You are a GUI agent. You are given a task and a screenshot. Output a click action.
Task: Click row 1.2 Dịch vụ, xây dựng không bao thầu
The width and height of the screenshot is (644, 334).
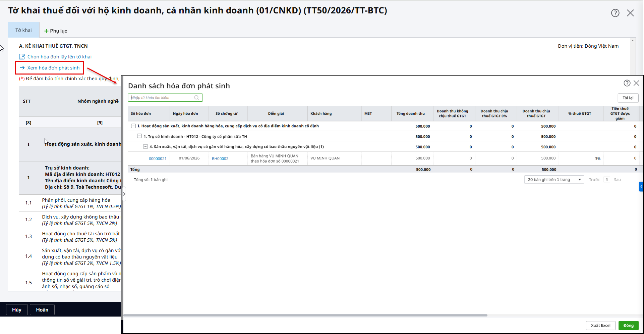point(70,220)
